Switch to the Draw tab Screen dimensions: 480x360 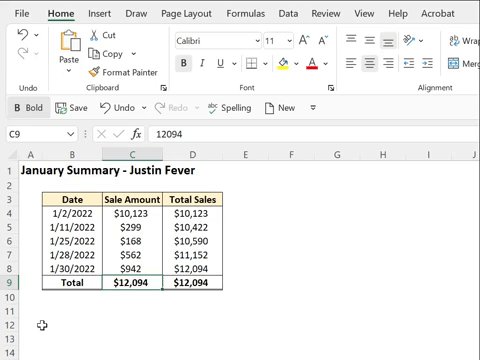[x=136, y=14]
